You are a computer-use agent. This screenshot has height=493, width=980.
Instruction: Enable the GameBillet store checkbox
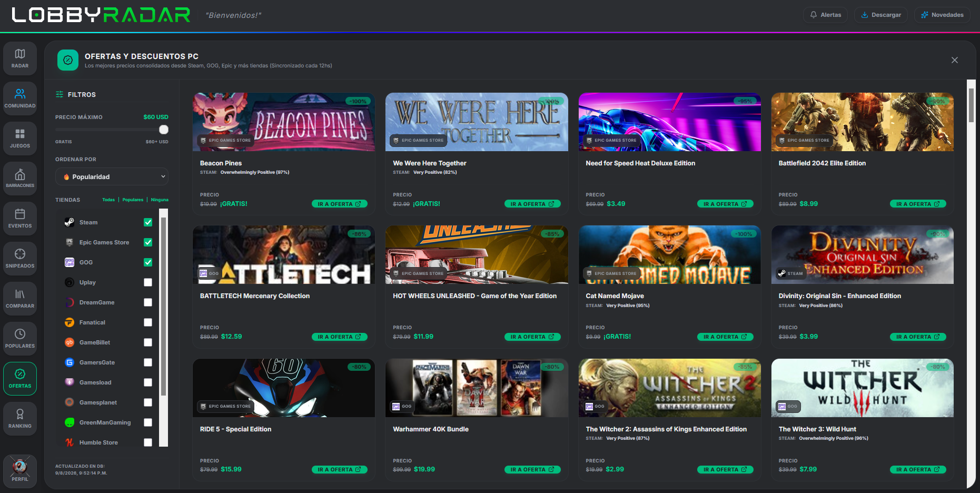pyautogui.click(x=148, y=342)
